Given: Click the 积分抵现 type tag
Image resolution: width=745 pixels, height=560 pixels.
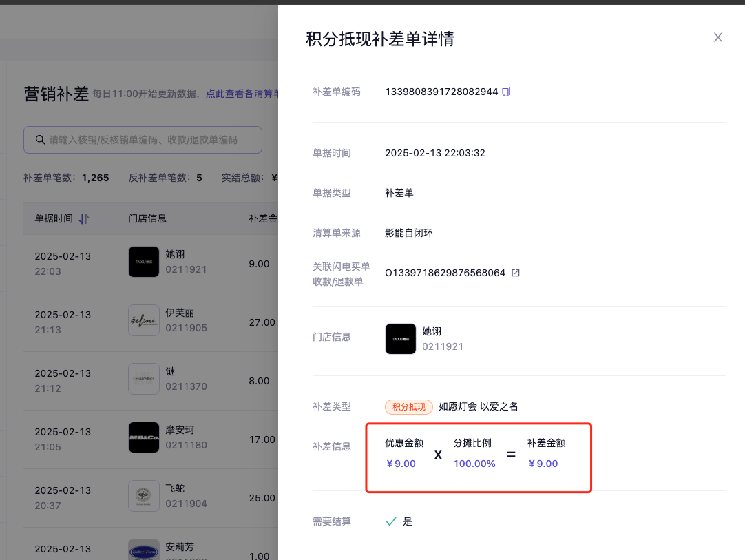Looking at the screenshot, I should [x=409, y=407].
